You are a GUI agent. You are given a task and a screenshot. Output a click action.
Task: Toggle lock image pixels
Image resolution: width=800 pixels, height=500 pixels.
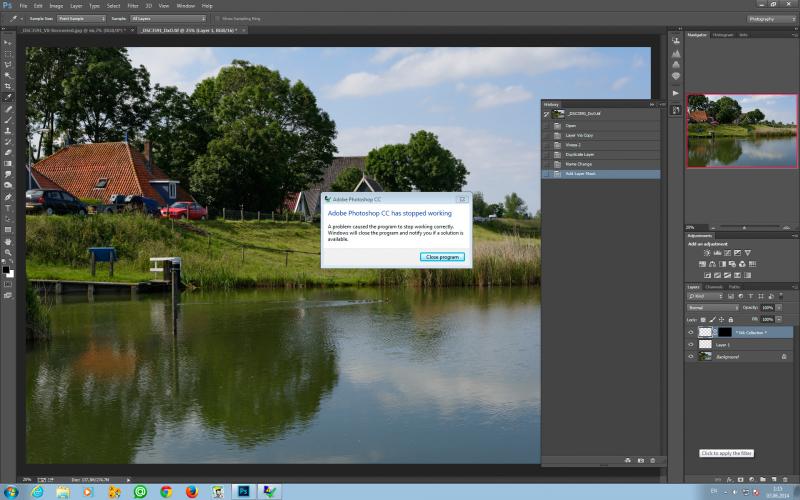pos(712,319)
